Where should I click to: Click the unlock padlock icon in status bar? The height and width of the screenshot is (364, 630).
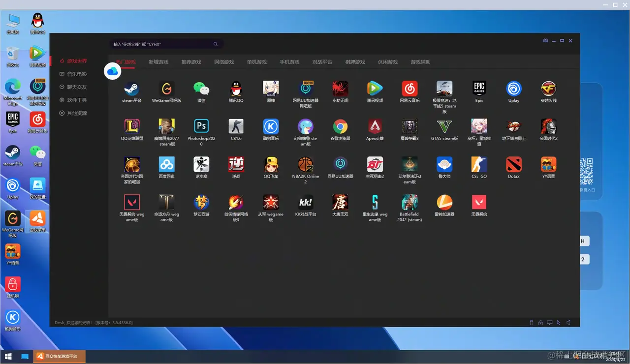point(540,323)
